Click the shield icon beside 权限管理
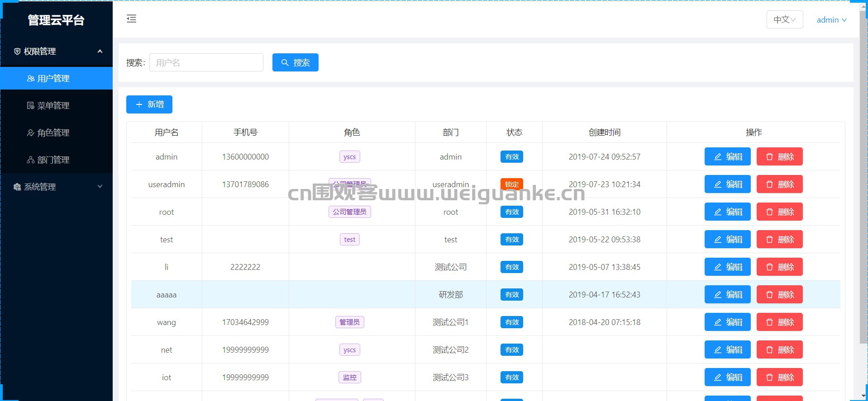 17,52
